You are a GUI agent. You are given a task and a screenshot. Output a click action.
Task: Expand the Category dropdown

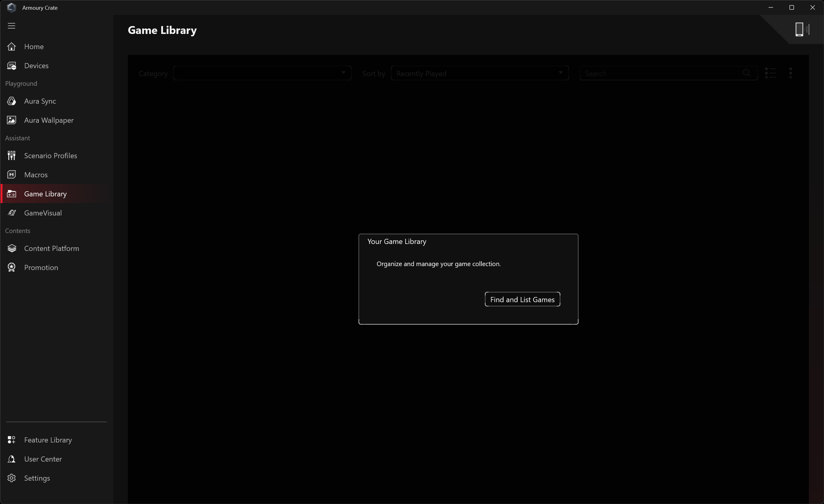pyautogui.click(x=262, y=73)
